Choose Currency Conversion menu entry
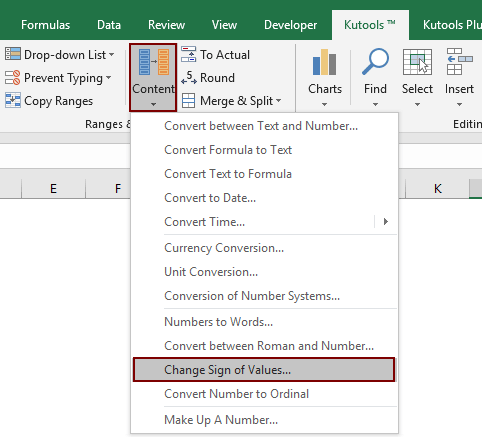 pyautogui.click(x=224, y=248)
